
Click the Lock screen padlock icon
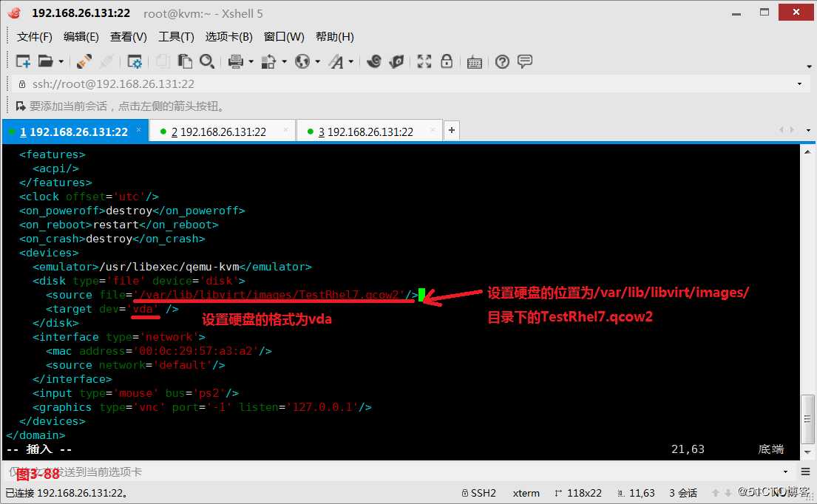[447, 61]
